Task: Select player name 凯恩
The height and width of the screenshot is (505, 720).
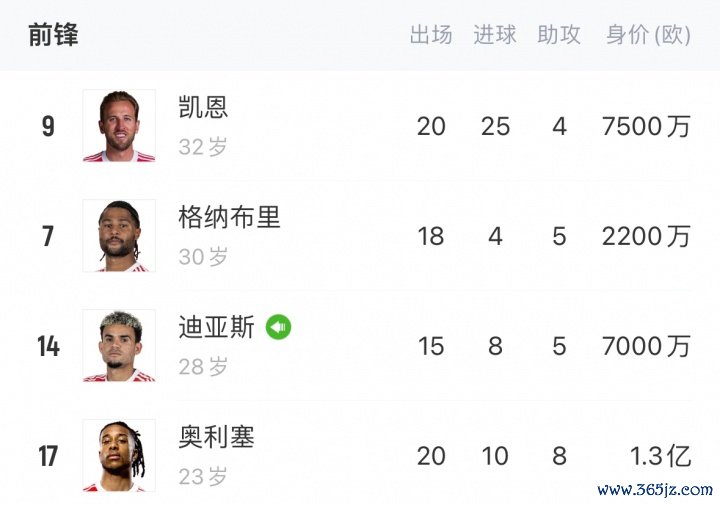Action: click(x=204, y=108)
